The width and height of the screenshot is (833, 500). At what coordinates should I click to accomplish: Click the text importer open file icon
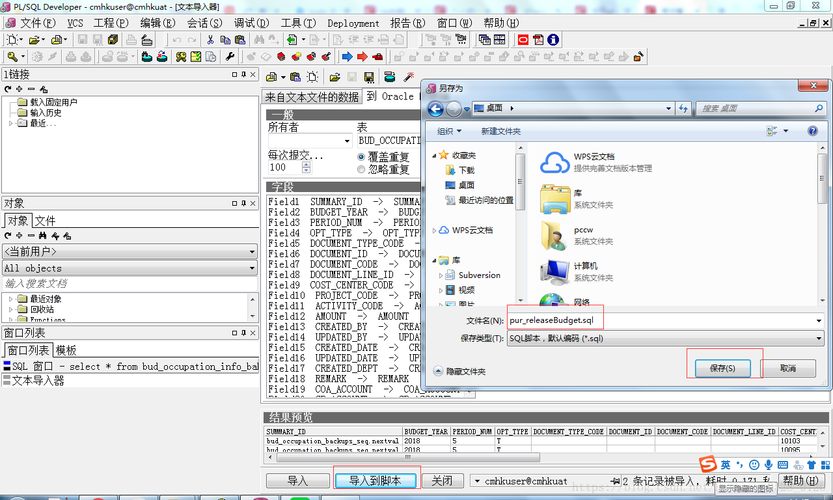(334, 77)
